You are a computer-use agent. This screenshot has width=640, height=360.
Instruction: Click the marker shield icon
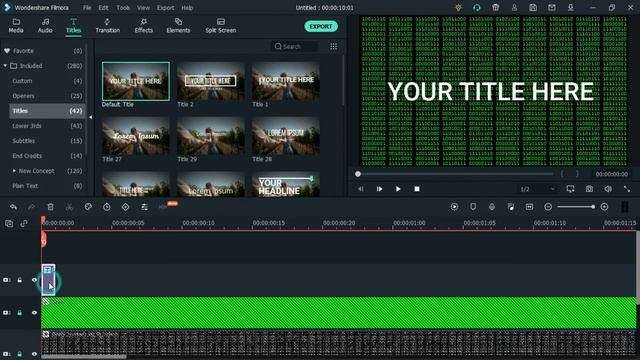(x=473, y=207)
